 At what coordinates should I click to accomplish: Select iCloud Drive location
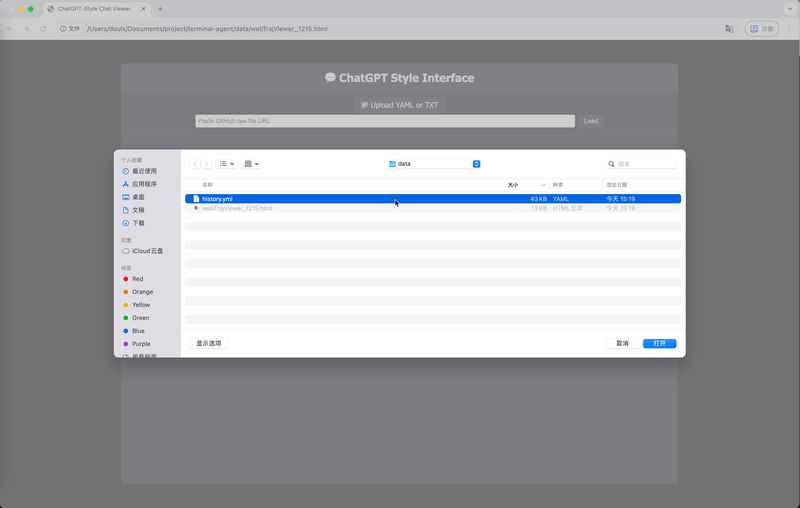(x=142, y=251)
